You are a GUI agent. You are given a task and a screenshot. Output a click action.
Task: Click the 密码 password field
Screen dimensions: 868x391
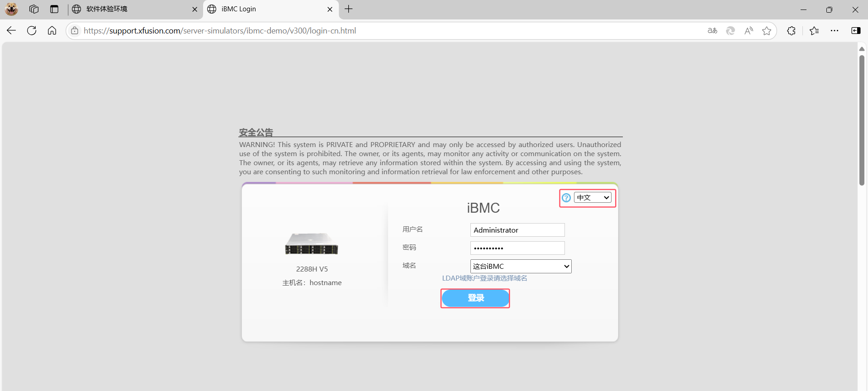517,248
